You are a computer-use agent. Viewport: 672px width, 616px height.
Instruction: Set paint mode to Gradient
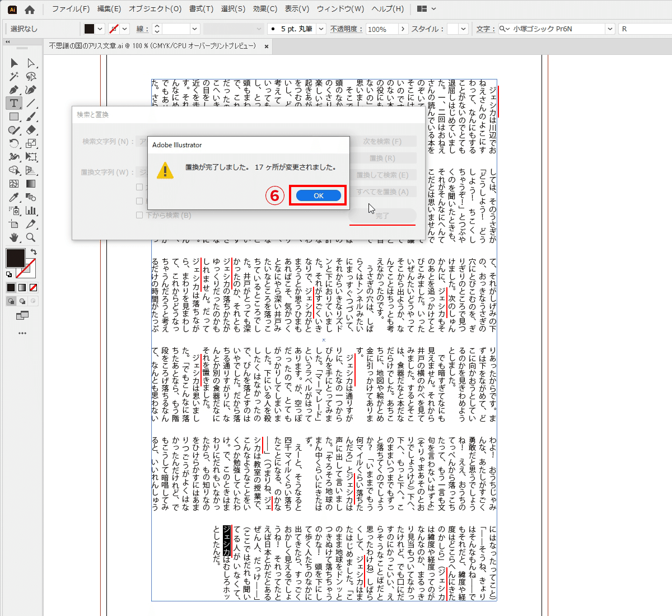[x=22, y=287]
